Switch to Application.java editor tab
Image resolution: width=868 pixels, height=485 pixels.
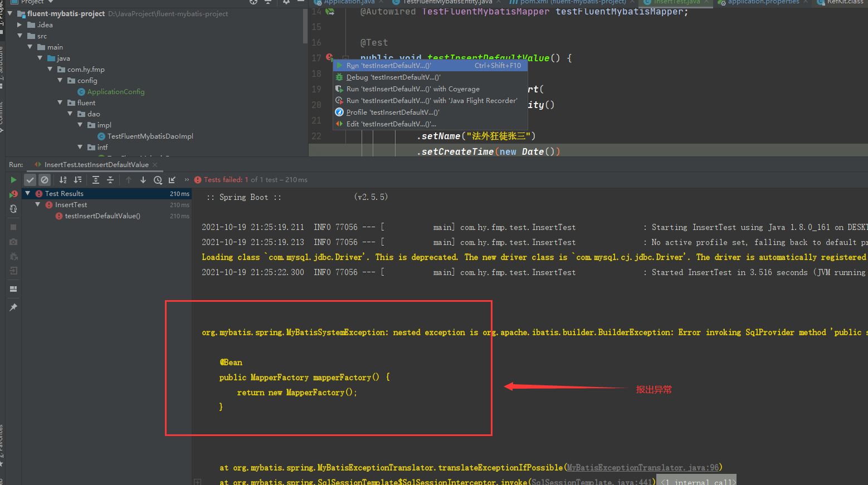349,2
